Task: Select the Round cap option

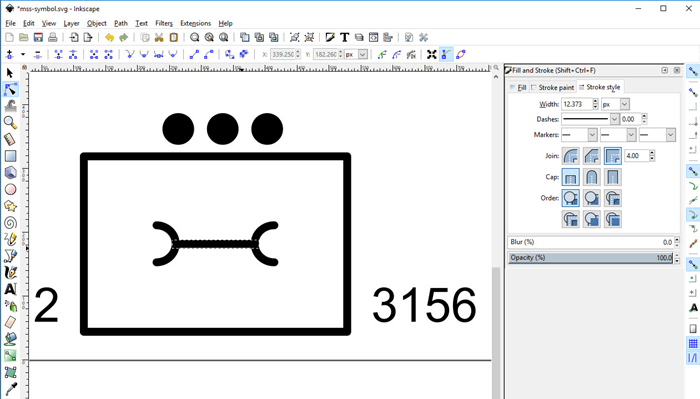Action: (x=592, y=177)
